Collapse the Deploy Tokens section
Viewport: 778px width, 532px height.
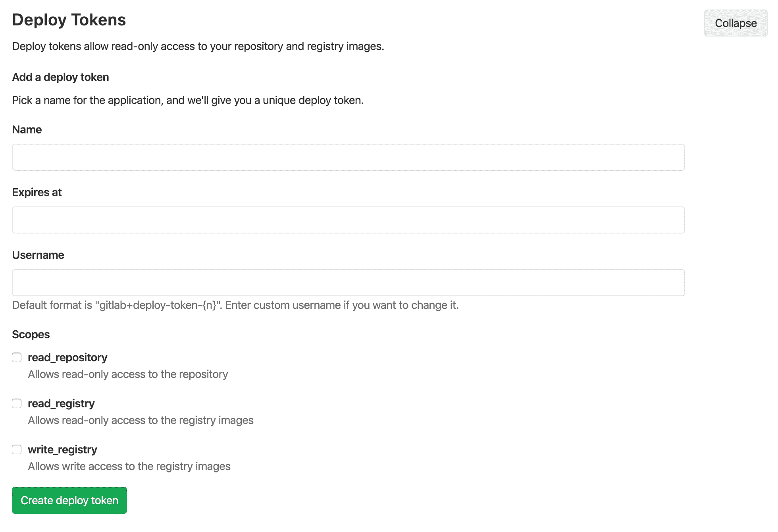click(x=735, y=23)
